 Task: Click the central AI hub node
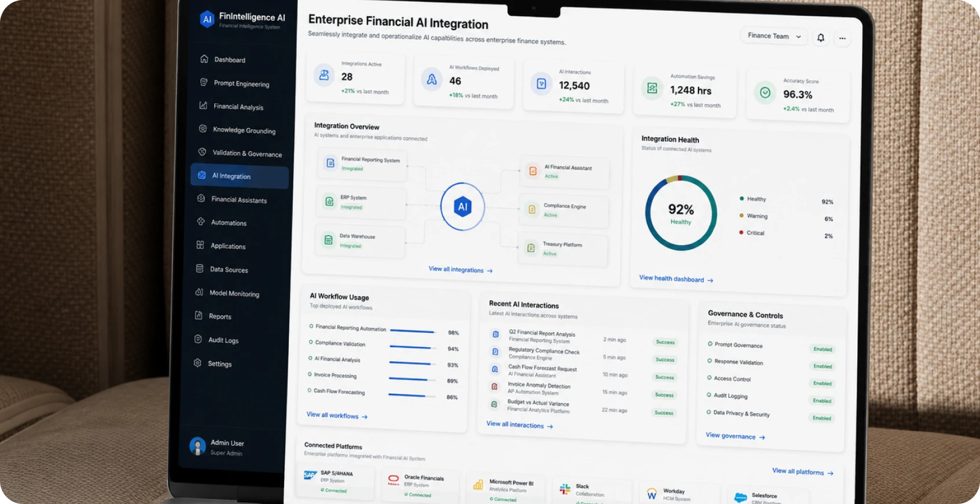(x=463, y=206)
